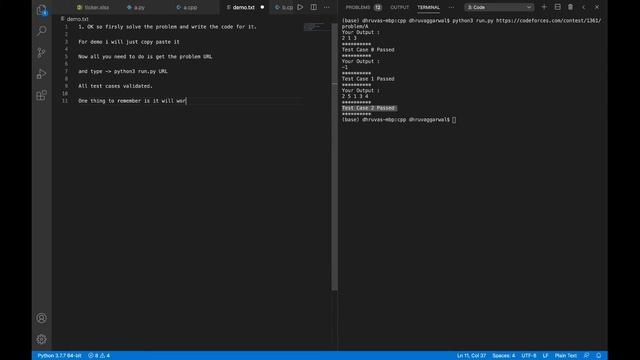This screenshot has width=640, height=360.
Task: Close demo.txt via unsaved dot indicator
Action: [x=262, y=7]
